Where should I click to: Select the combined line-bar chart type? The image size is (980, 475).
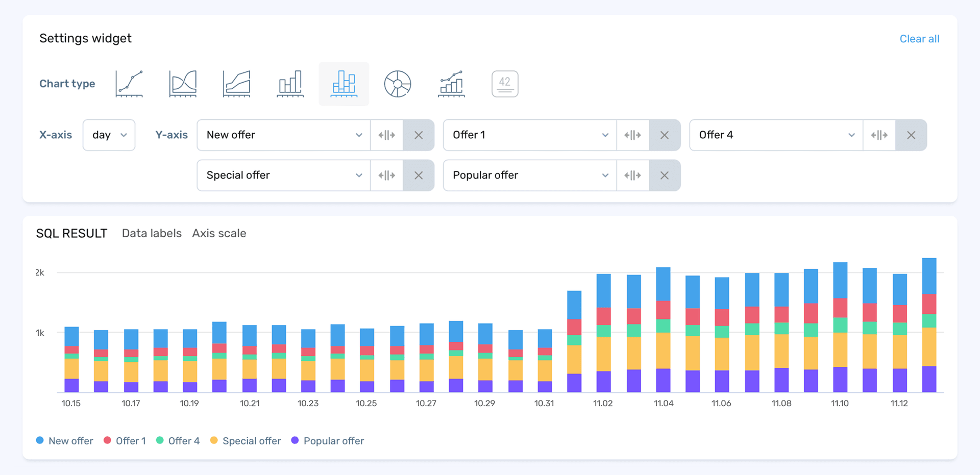(x=451, y=83)
